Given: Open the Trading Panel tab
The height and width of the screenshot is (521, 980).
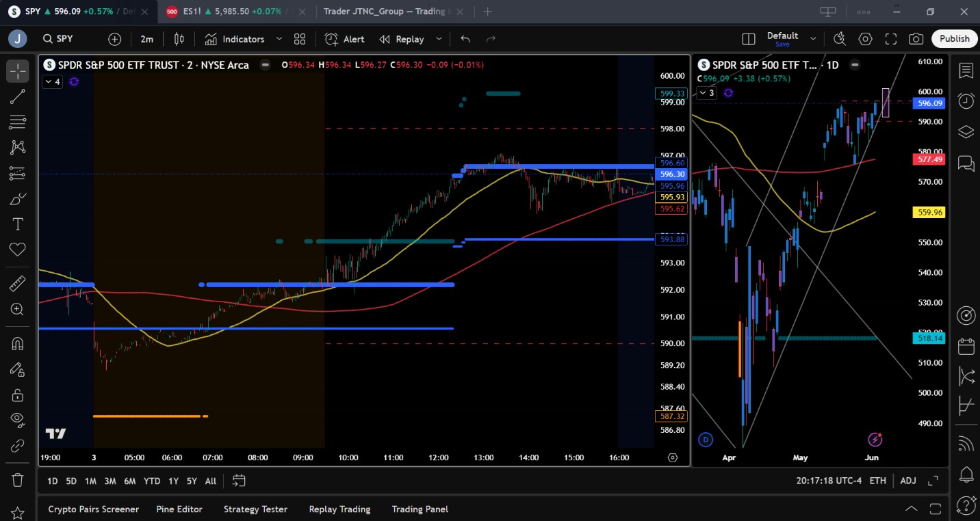Looking at the screenshot, I should (420, 509).
